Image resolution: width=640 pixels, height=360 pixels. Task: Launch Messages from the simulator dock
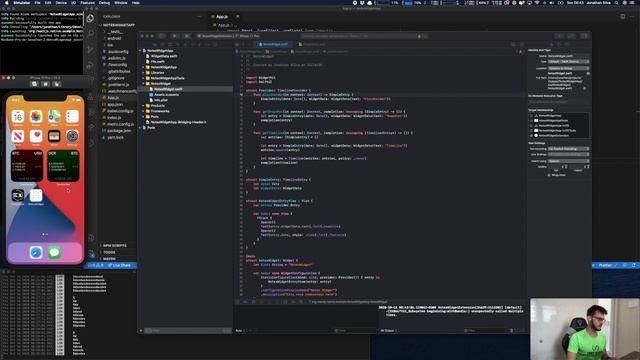54,252
